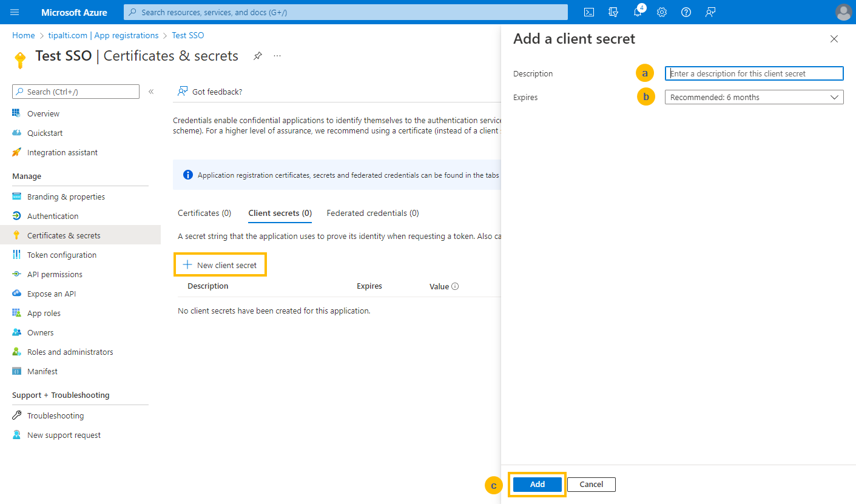Click New client secret

[220, 265]
